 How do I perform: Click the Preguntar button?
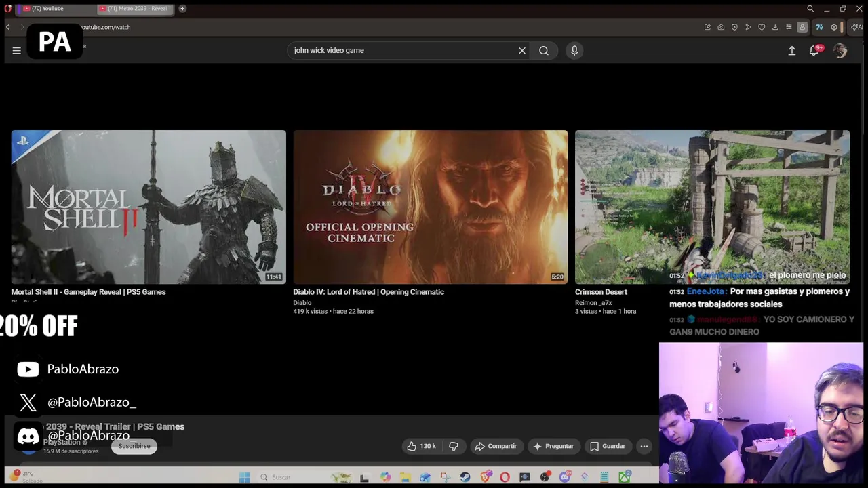coord(553,446)
